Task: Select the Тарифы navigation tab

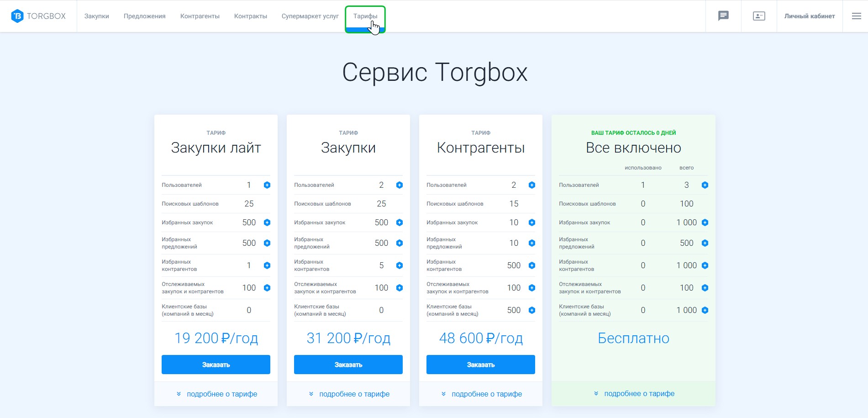Action: [365, 16]
